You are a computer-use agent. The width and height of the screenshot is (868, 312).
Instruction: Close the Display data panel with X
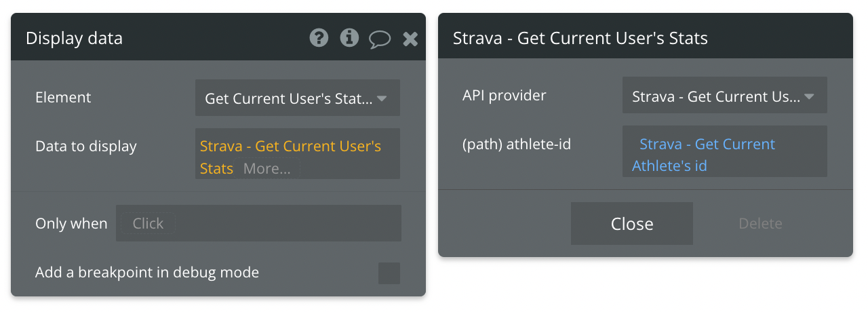[x=410, y=39]
